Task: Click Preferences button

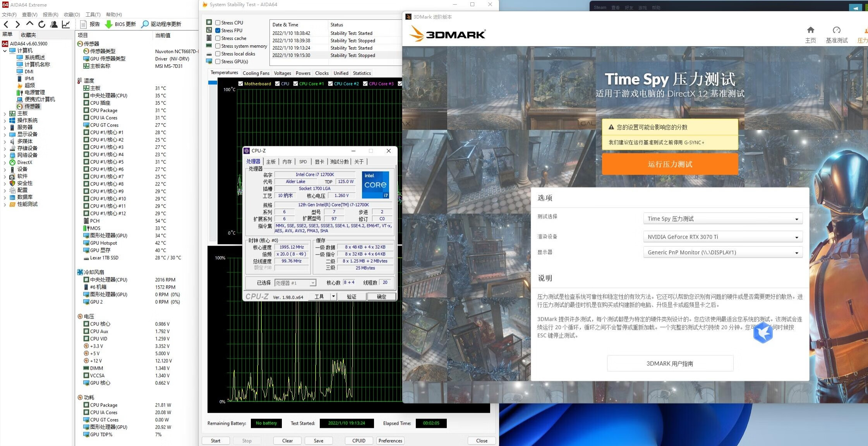Action: tap(390, 441)
